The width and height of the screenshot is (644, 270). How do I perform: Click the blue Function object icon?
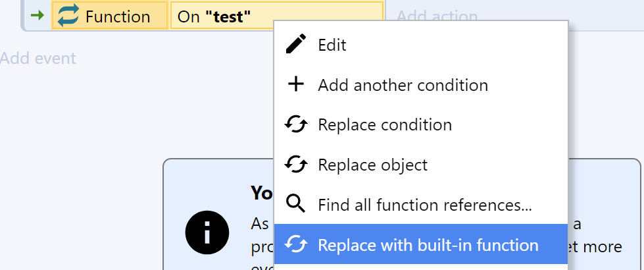[68, 16]
